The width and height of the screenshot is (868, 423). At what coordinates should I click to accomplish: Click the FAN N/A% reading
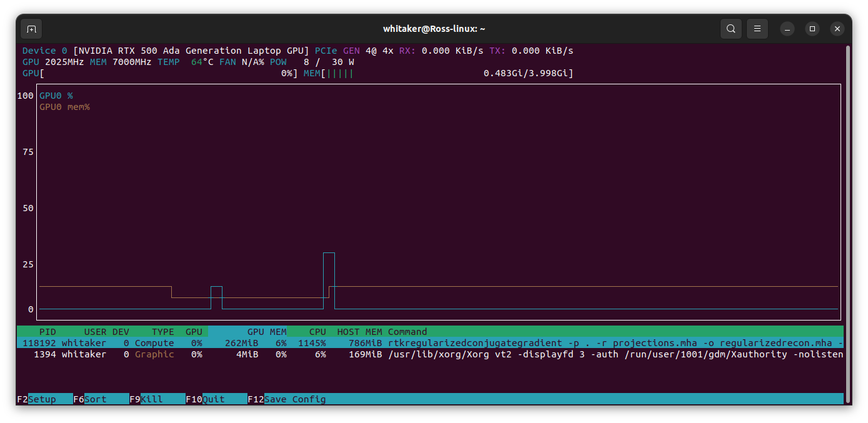coord(242,62)
